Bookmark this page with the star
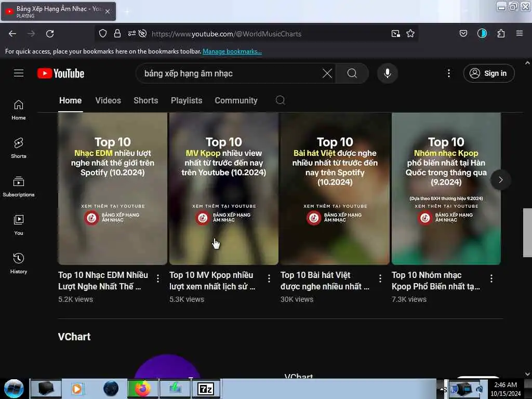This screenshot has height=399, width=532. pyautogui.click(x=410, y=34)
